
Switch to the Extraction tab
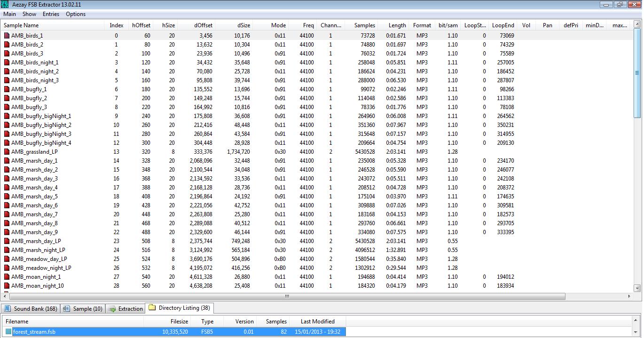(126, 309)
